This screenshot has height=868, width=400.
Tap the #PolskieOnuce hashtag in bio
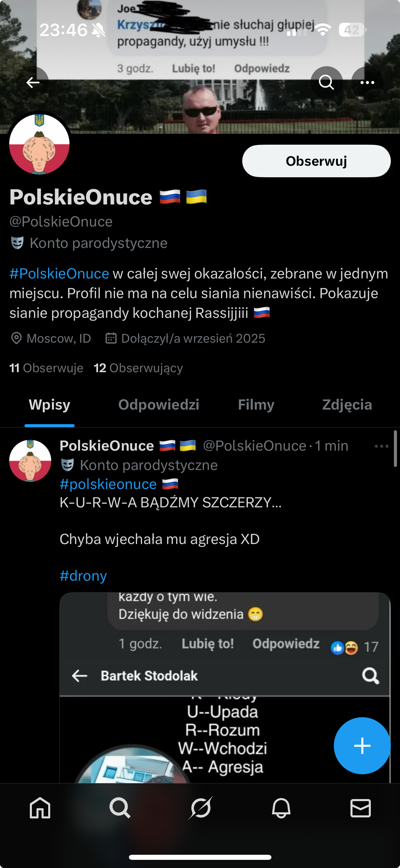pyautogui.click(x=59, y=274)
